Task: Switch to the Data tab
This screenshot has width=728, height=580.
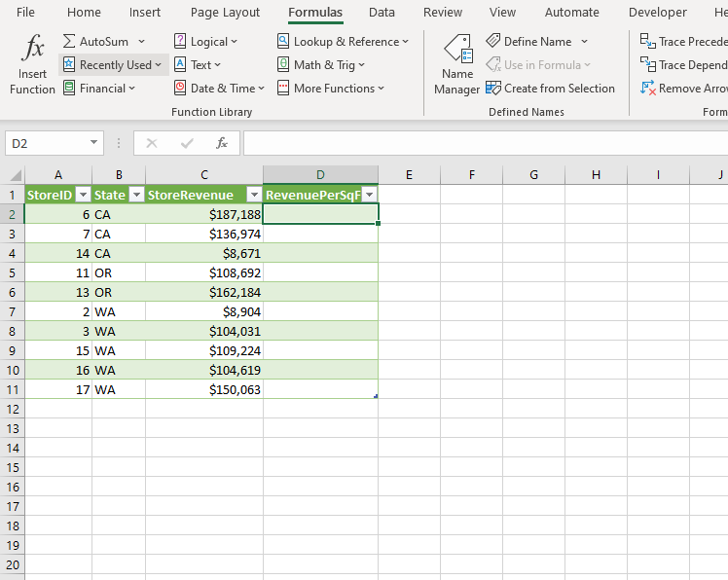Action: tap(382, 12)
